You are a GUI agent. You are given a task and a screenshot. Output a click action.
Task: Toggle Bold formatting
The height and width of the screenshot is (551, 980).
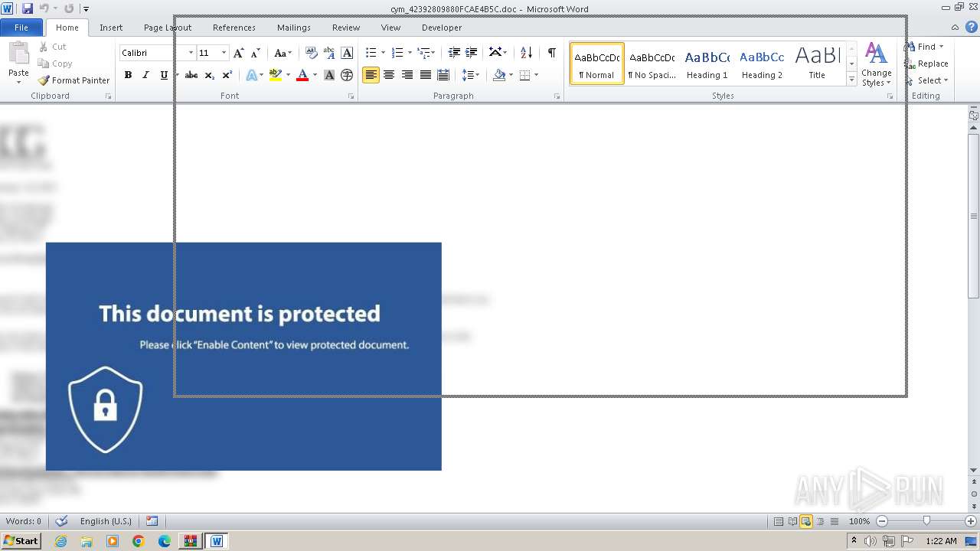tap(128, 75)
